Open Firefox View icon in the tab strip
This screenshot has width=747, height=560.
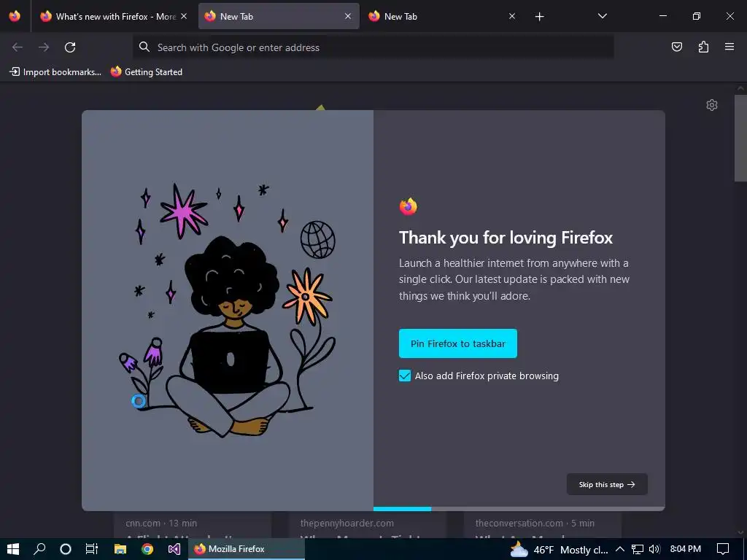[x=15, y=16]
